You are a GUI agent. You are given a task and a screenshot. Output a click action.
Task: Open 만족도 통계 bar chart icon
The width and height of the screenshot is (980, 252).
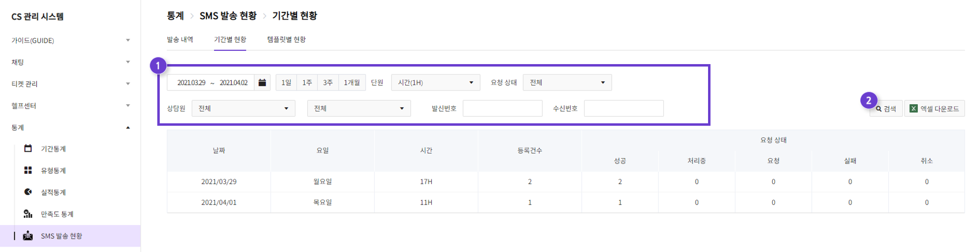click(x=28, y=214)
